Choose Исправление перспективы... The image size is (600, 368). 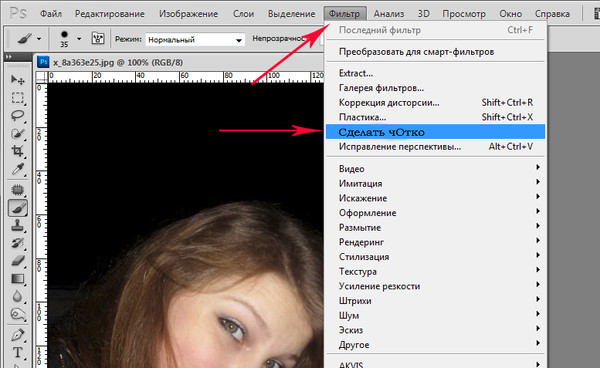click(x=435, y=147)
